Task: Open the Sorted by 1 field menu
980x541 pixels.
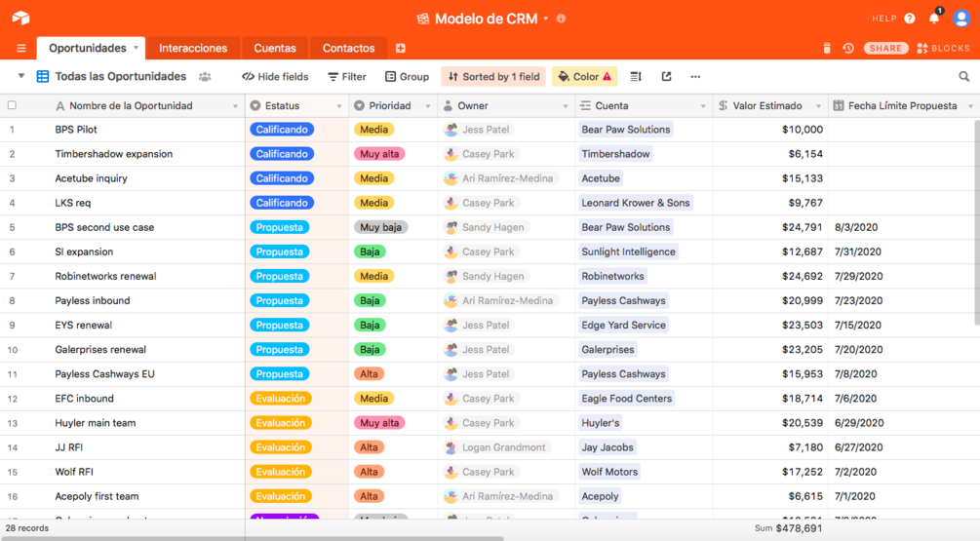Action: pos(493,77)
